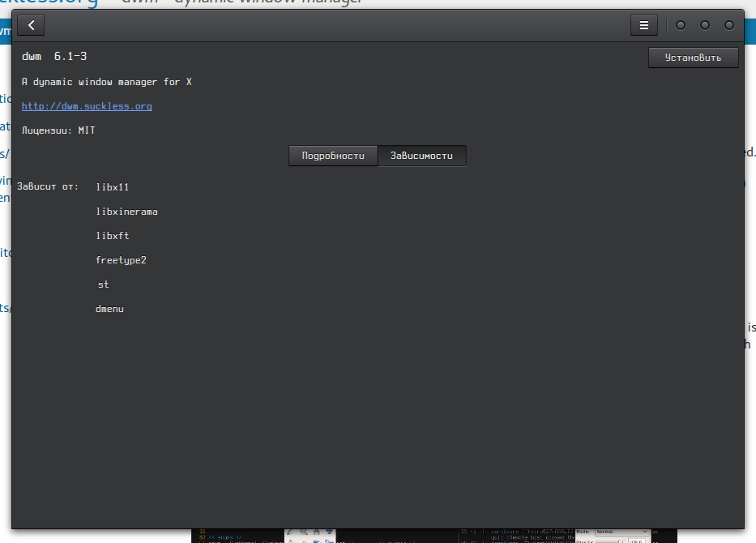756x543 pixels.
Task: Open the Mode dropdown in the background window
Action: tap(622, 532)
